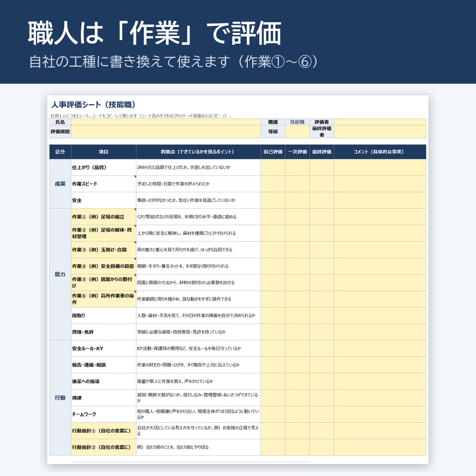Select the 仕上がり（品質） item cell

[x=104, y=167]
